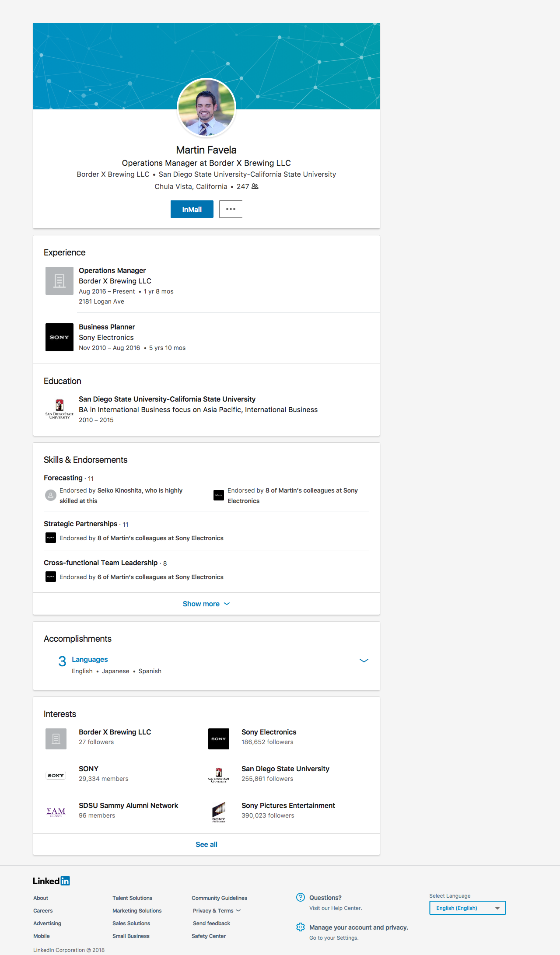Click the Sony Pictures Entertainment logo in Interests
This screenshot has height=955, width=560.
tap(219, 812)
